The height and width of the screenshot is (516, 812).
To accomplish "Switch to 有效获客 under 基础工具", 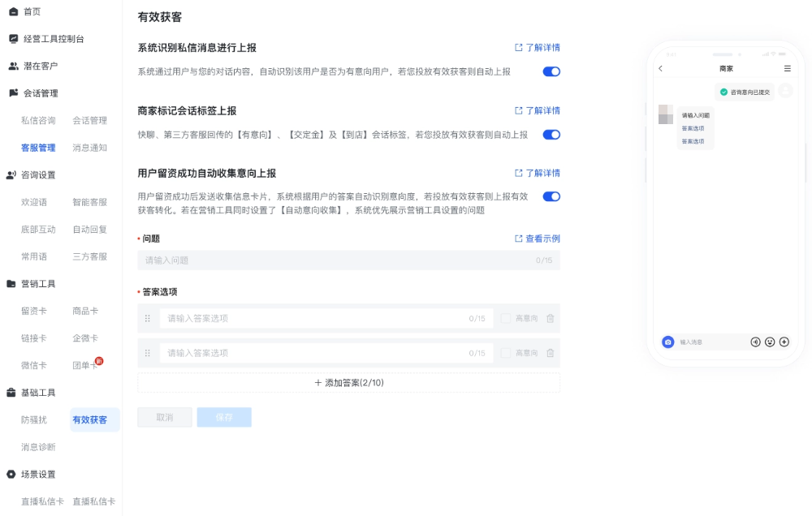I will (93, 419).
